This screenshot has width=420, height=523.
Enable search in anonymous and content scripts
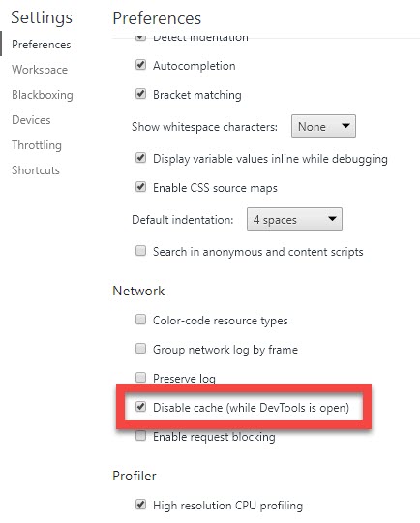click(140, 251)
